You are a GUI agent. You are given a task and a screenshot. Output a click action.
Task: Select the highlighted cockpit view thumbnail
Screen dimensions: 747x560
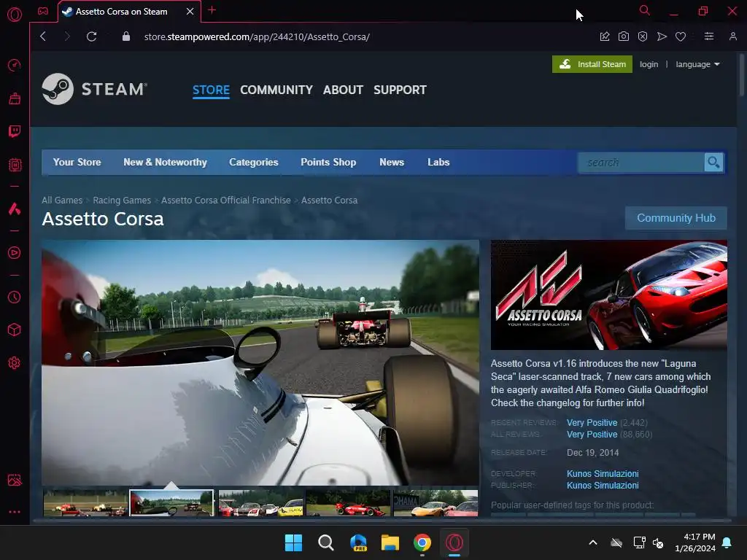(x=171, y=503)
